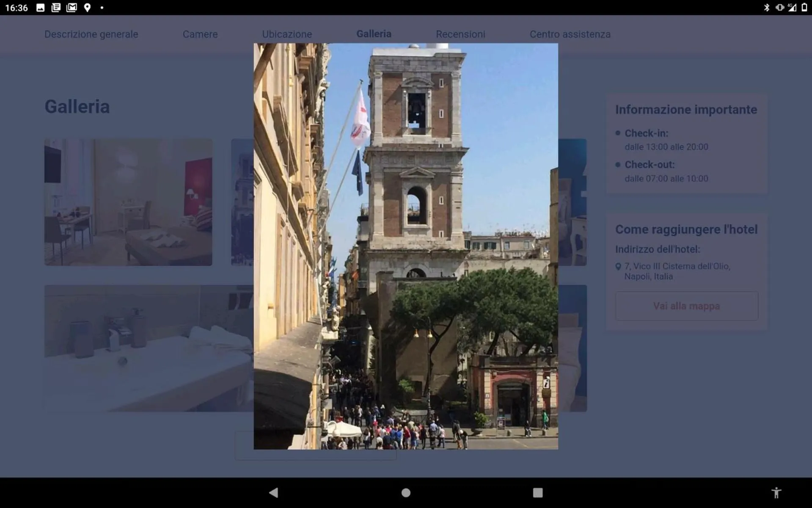Tap the battery icon in status bar

coord(804,8)
